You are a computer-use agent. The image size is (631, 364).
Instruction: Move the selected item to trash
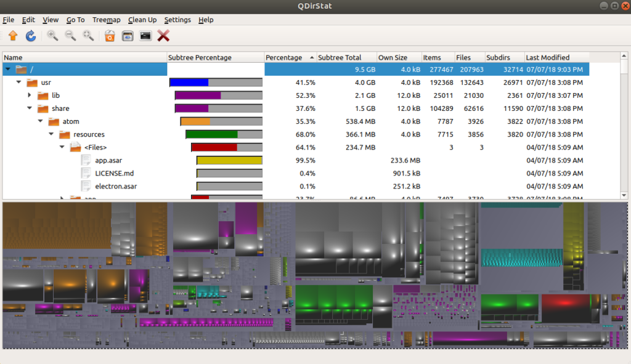pos(110,35)
